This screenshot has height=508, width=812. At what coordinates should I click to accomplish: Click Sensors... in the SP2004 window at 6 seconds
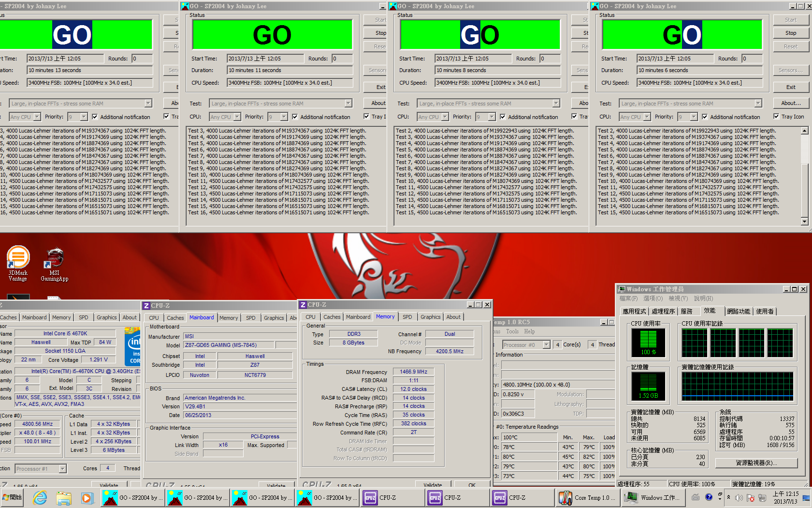(791, 70)
